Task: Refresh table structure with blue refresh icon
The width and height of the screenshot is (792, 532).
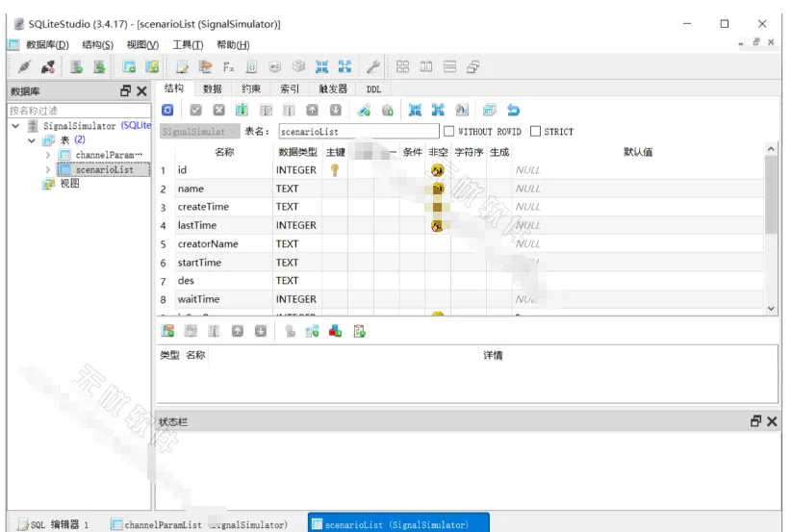Action: 167,110
